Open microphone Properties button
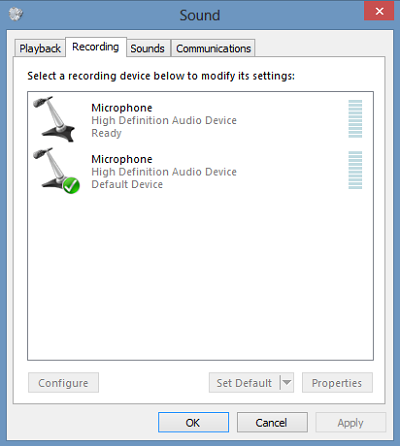This screenshot has width=400, height=446. pyautogui.click(x=337, y=383)
